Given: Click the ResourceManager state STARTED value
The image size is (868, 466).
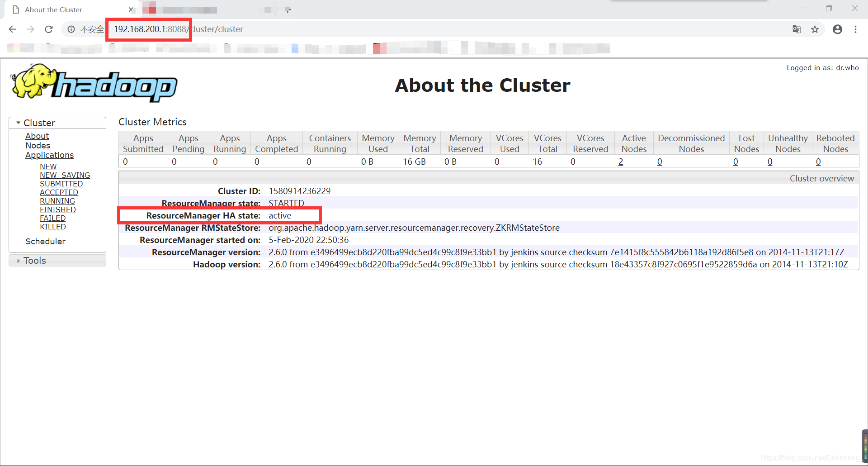Looking at the screenshot, I should pyautogui.click(x=286, y=203).
